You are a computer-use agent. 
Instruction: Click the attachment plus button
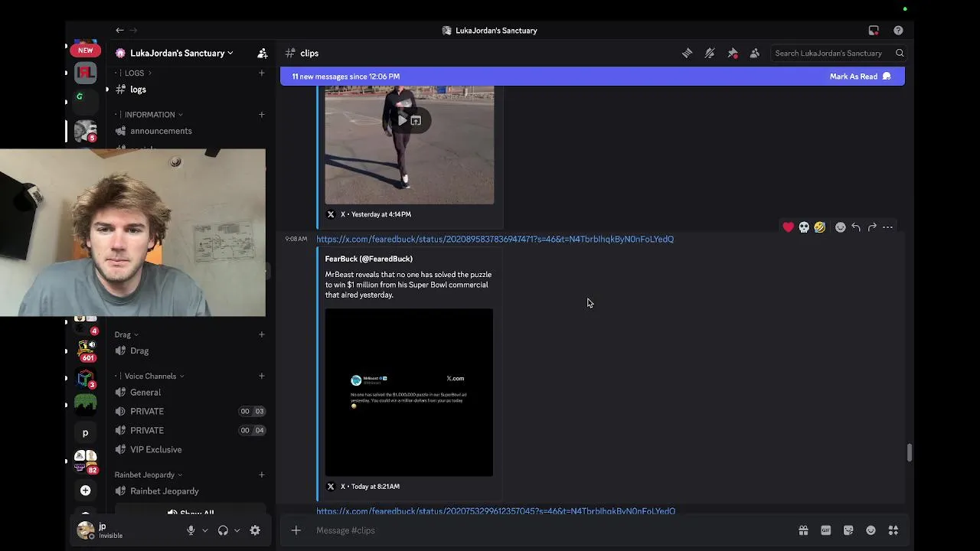(x=296, y=530)
